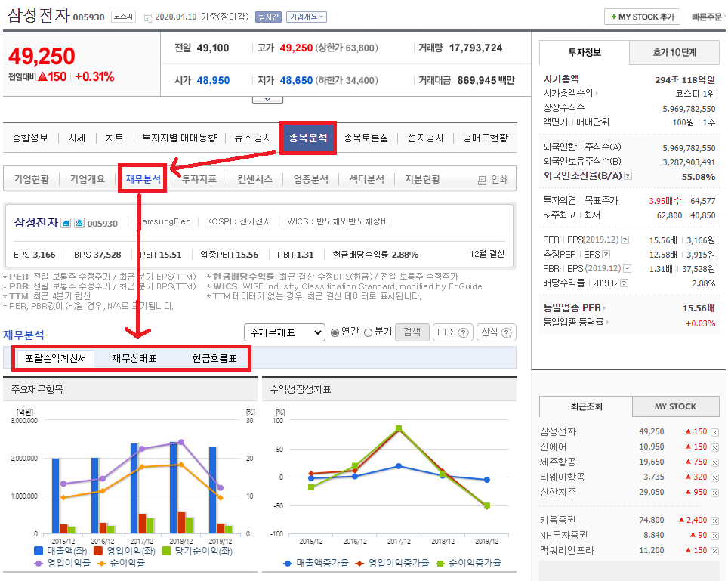This screenshot has width=728, height=581.
Task: Remove 티웨이항공 from recent views list
Action: tap(714, 478)
